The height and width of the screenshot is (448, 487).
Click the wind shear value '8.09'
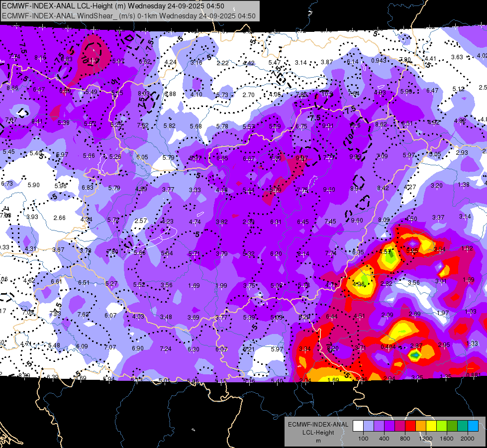(x=384, y=220)
